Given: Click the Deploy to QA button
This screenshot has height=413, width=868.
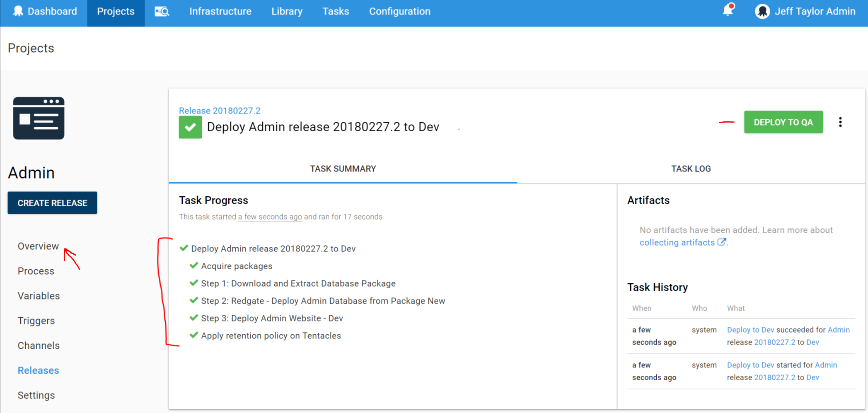Looking at the screenshot, I should pos(783,122).
